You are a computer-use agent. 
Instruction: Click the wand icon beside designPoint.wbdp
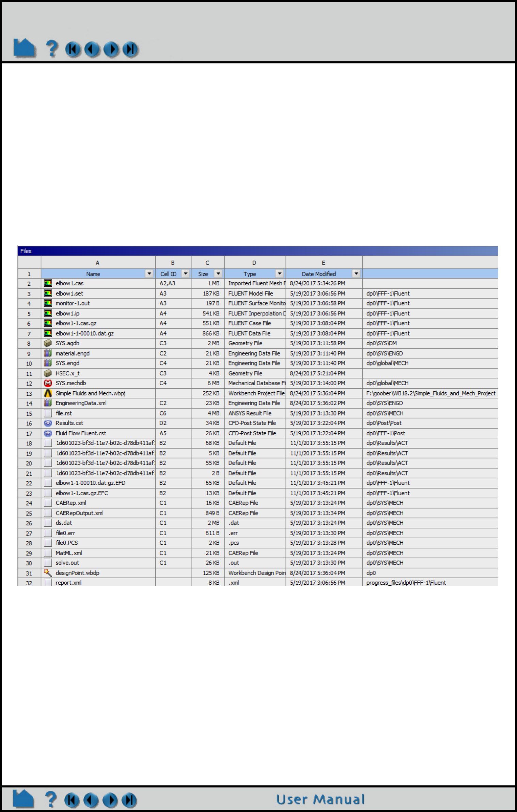(x=48, y=573)
